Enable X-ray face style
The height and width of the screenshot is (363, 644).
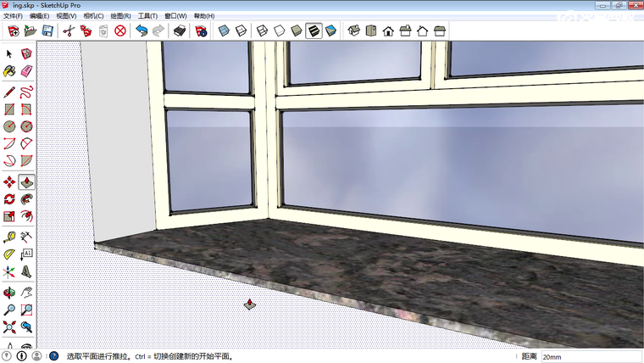pyautogui.click(x=224, y=31)
